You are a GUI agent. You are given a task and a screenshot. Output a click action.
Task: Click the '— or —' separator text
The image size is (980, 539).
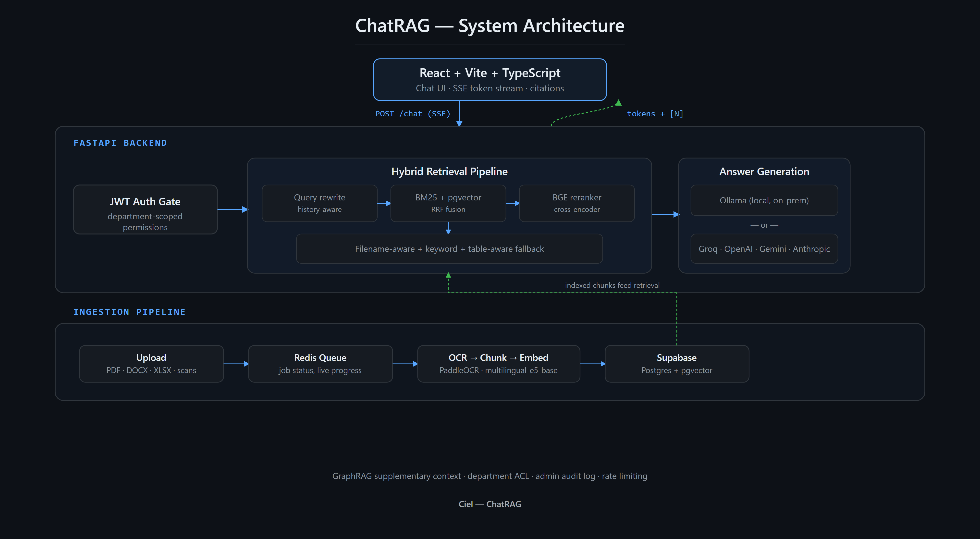(x=764, y=225)
